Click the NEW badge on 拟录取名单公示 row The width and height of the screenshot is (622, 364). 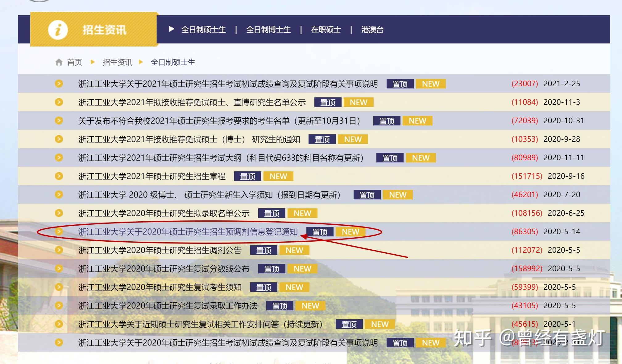click(302, 213)
